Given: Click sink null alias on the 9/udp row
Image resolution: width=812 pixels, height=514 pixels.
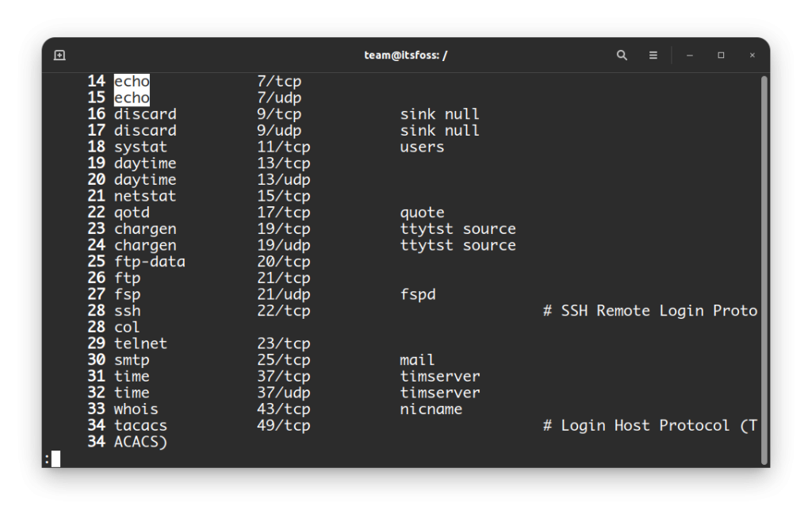Looking at the screenshot, I should point(439,131).
